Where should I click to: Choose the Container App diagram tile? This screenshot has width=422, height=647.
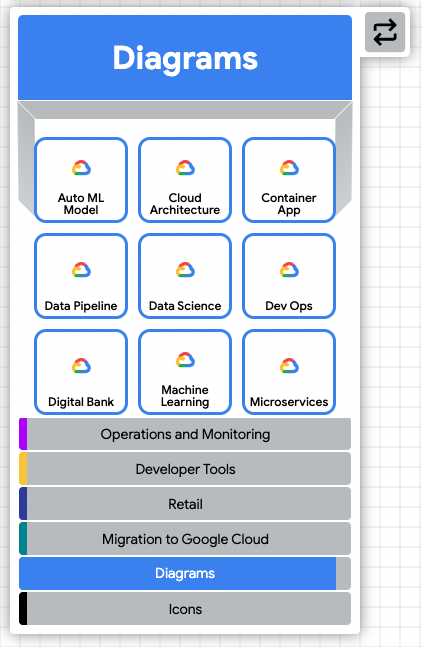tap(289, 180)
